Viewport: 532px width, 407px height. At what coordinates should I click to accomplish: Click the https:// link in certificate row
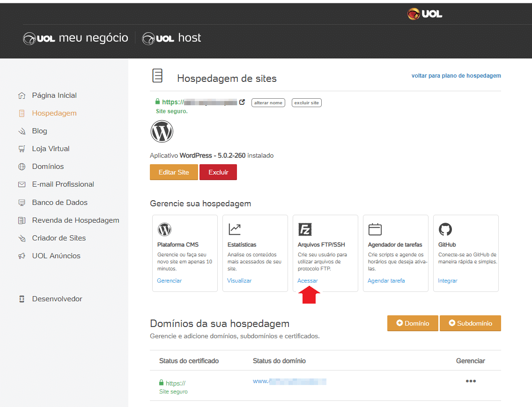(176, 383)
